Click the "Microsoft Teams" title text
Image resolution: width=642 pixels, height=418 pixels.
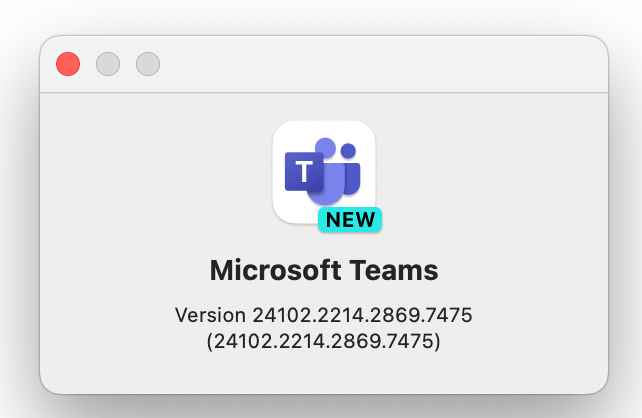pos(324,270)
